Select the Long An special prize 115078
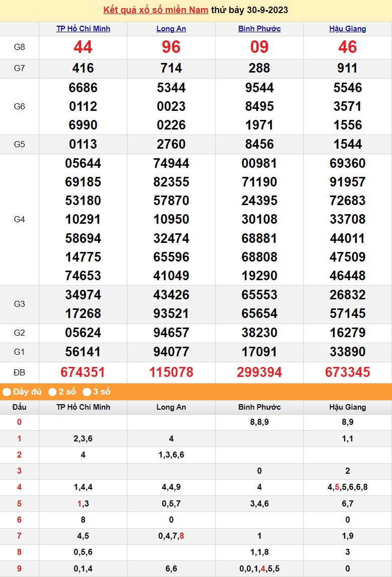This screenshot has height=577, width=392. click(x=171, y=372)
